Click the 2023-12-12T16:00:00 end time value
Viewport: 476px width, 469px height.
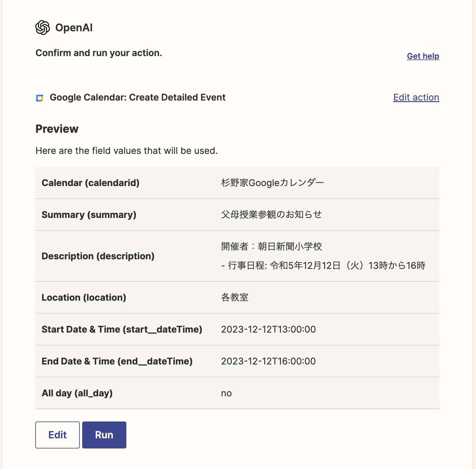[x=268, y=361]
